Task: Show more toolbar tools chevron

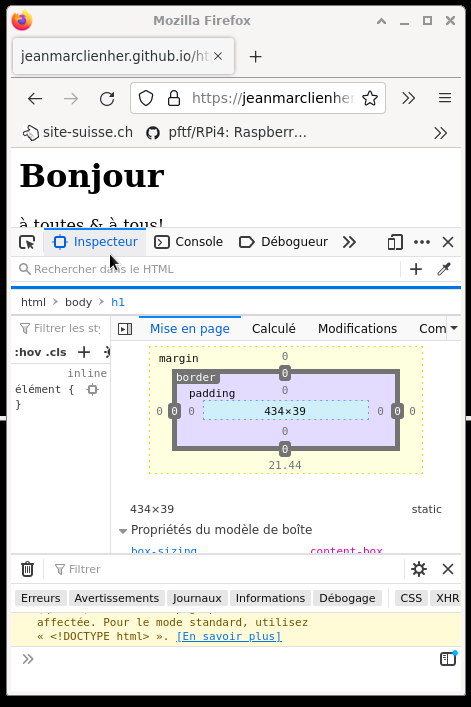Action: (408, 98)
